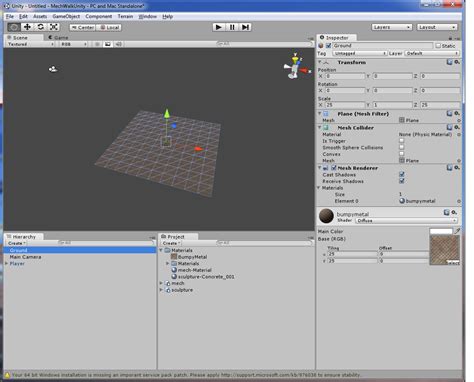This screenshot has width=474, height=382.
Task: Collapse the Plane (Mesh Filter) component
Action: 320,114
